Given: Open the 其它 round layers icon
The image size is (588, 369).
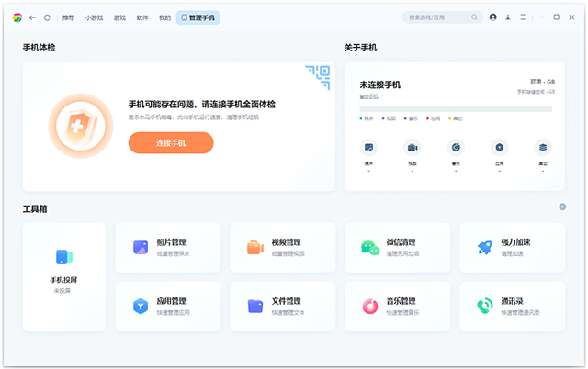Looking at the screenshot, I should [x=543, y=147].
